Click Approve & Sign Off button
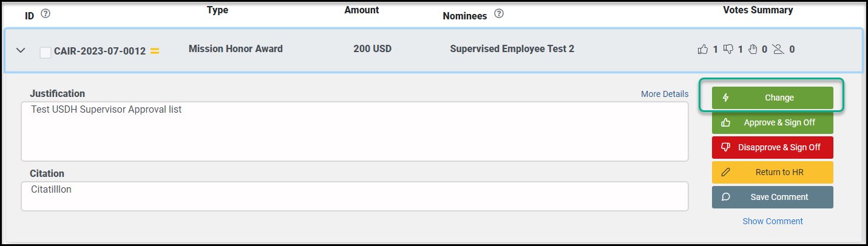Image resolution: width=868 pixels, height=246 pixels. 773,122
